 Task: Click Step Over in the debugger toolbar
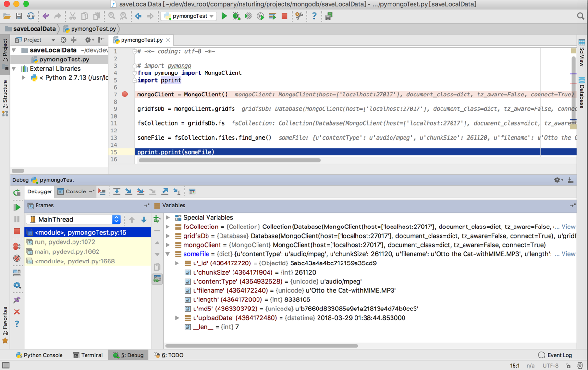click(x=117, y=191)
